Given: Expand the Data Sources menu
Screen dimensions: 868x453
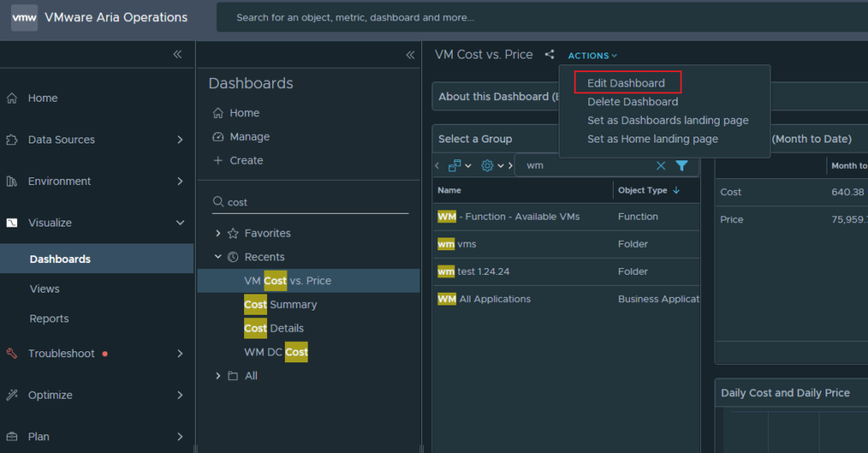Looking at the screenshot, I should click(180, 140).
